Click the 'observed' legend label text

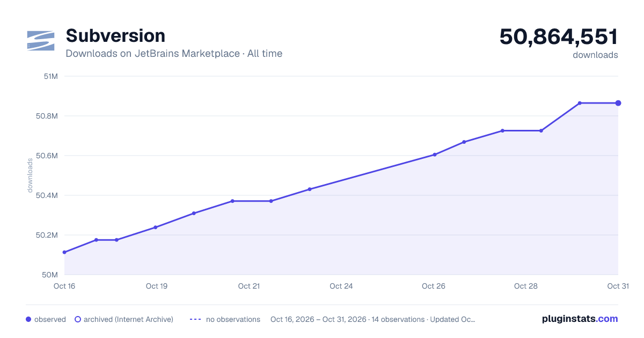50,319
